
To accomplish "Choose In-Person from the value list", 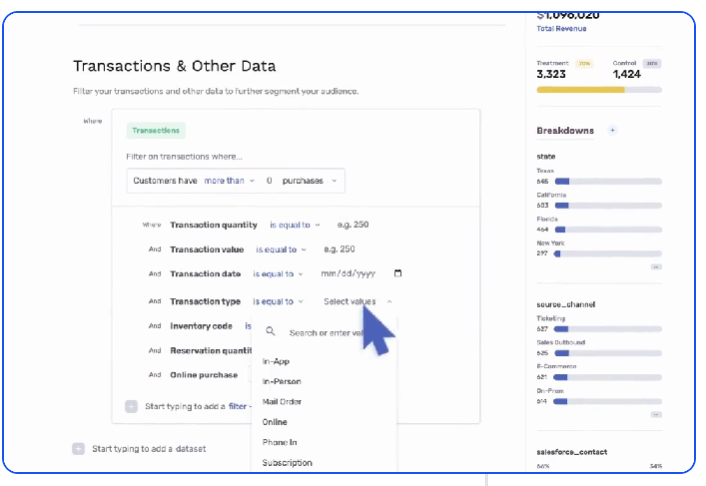I will coord(281,381).
